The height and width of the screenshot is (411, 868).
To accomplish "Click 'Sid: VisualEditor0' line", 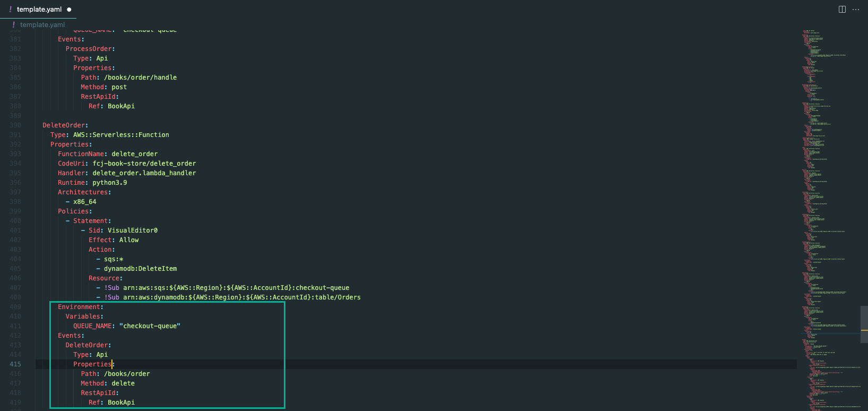I will (123, 230).
